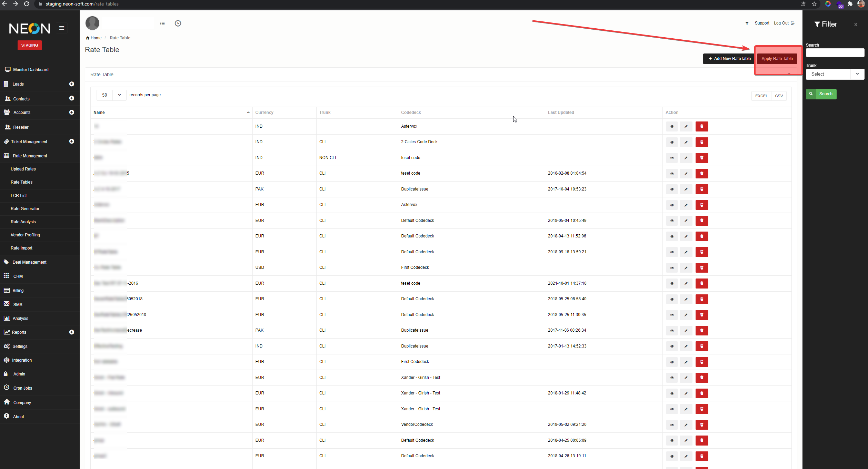Viewport: 868px width, 469px height.
Task: View the NON CLI teset code row
Action: (672, 158)
